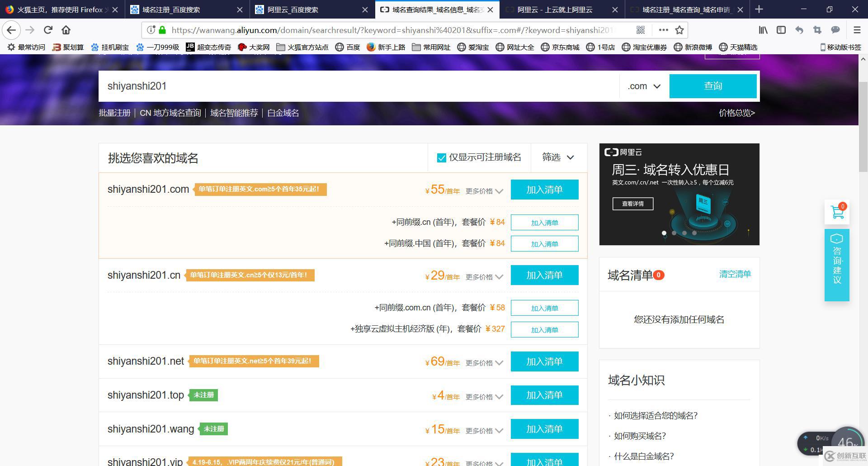Open the 咨询·建议 side widget
The width and height of the screenshot is (868, 466).
point(837,265)
